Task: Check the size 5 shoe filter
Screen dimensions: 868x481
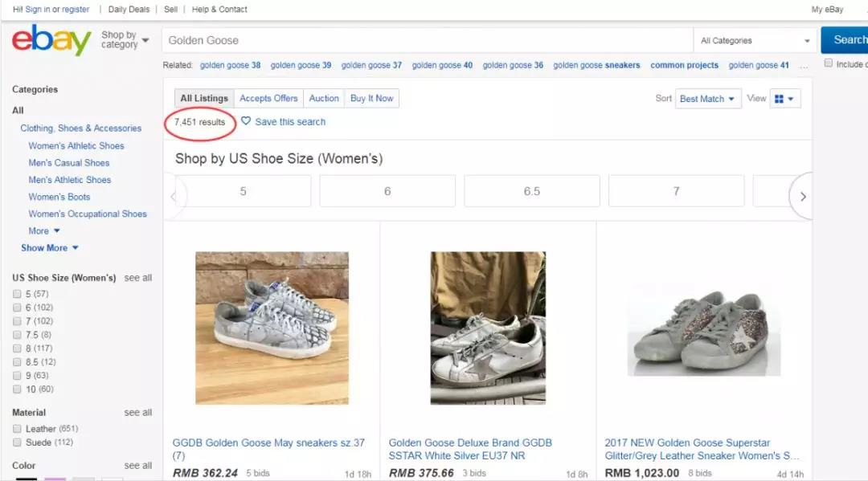Action: [x=17, y=294]
